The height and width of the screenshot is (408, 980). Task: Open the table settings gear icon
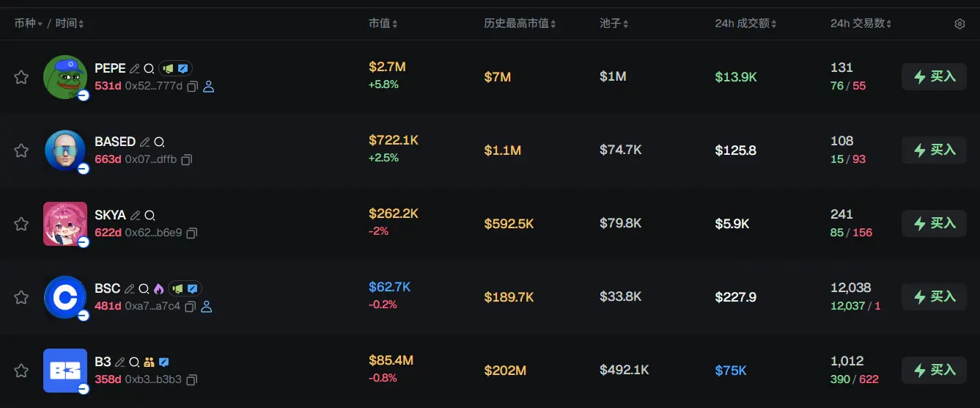[x=959, y=24]
